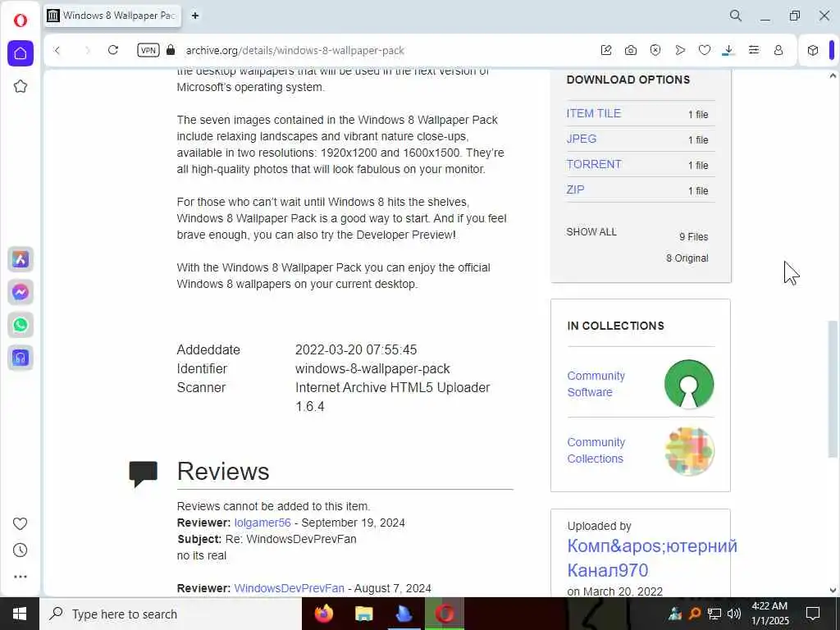
Task: Open Aria AI sidebar icon
Action: click(21, 259)
